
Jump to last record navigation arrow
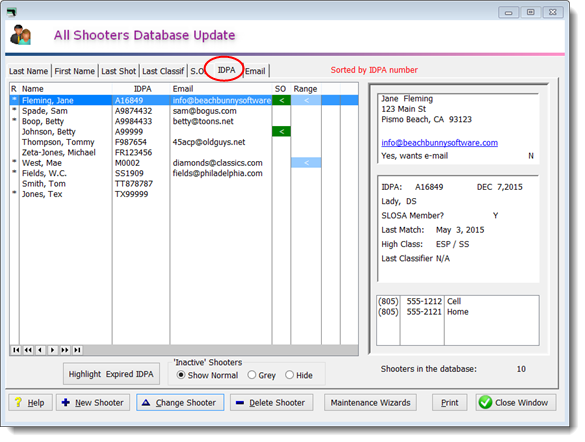(x=77, y=350)
